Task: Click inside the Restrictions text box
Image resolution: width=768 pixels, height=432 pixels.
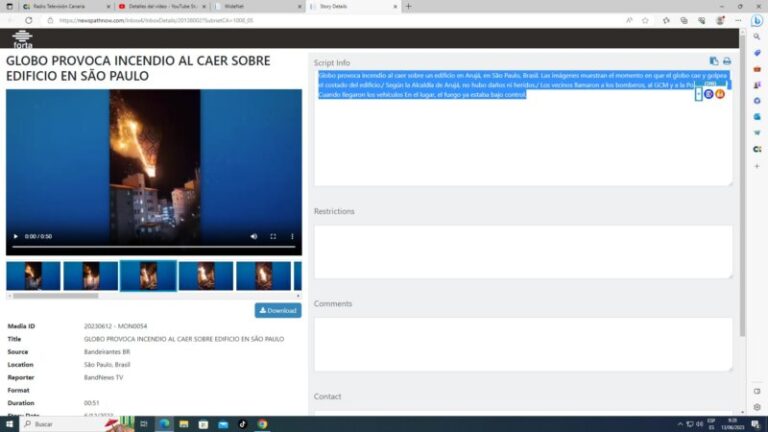Action: click(x=523, y=250)
